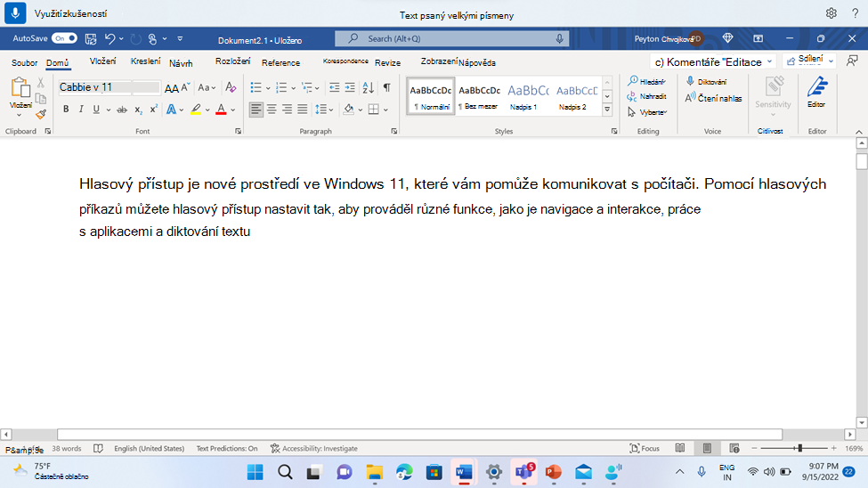Screen dimensions: 868x488
Task: Click the Cut scissors icon
Action: point(40,83)
